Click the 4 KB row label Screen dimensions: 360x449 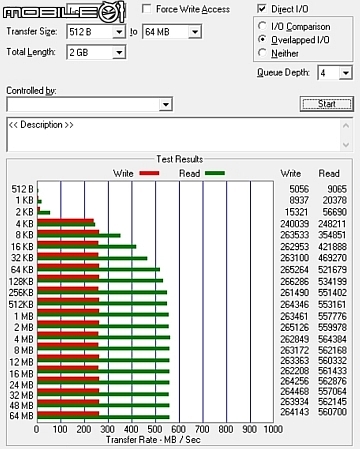click(25, 224)
